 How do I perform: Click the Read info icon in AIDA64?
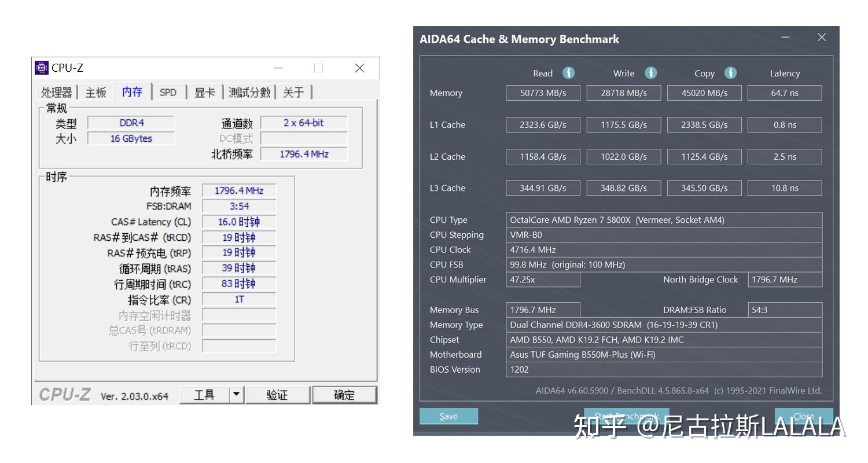(568, 73)
